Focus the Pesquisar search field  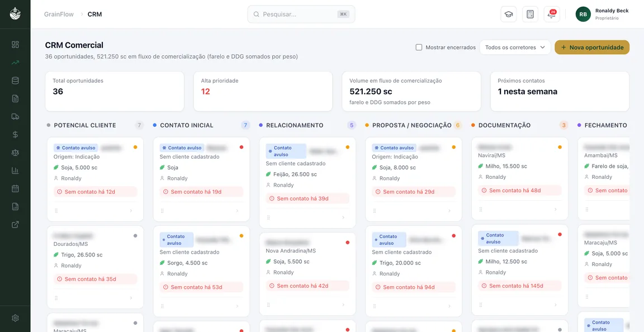point(301,14)
